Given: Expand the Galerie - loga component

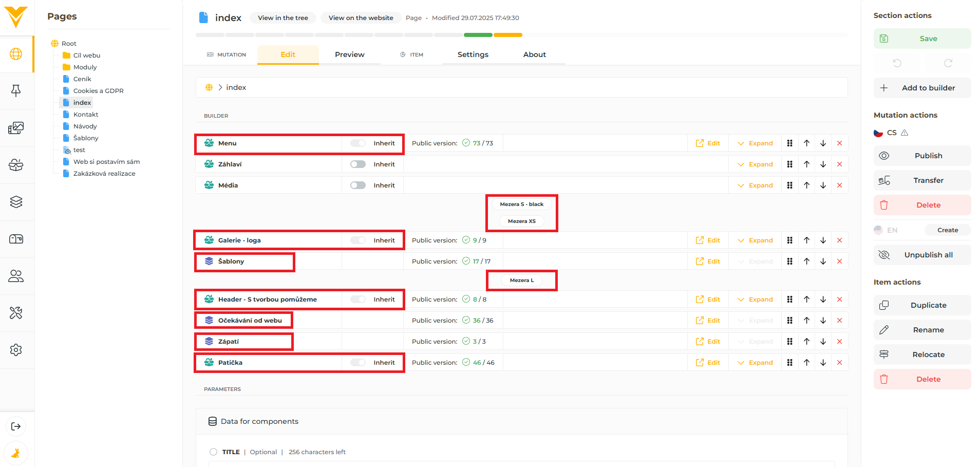Looking at the screenshot, I should coord(755,240).
